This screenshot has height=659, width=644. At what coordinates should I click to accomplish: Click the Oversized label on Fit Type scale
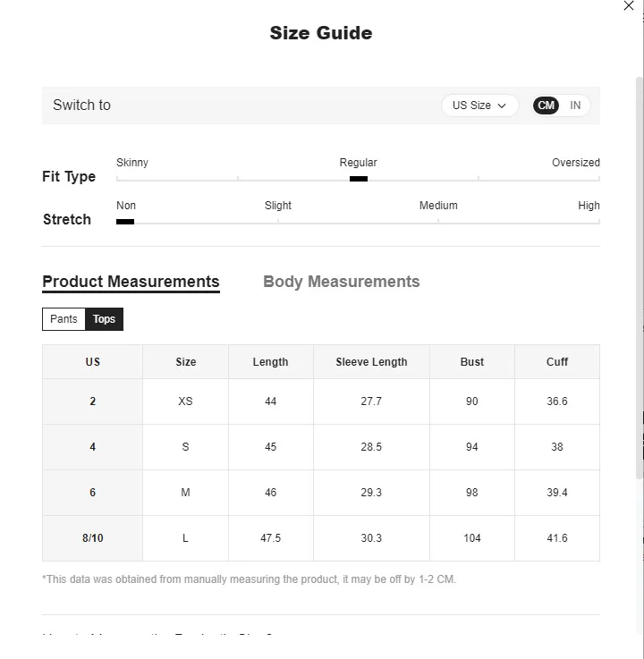point(575,163)
